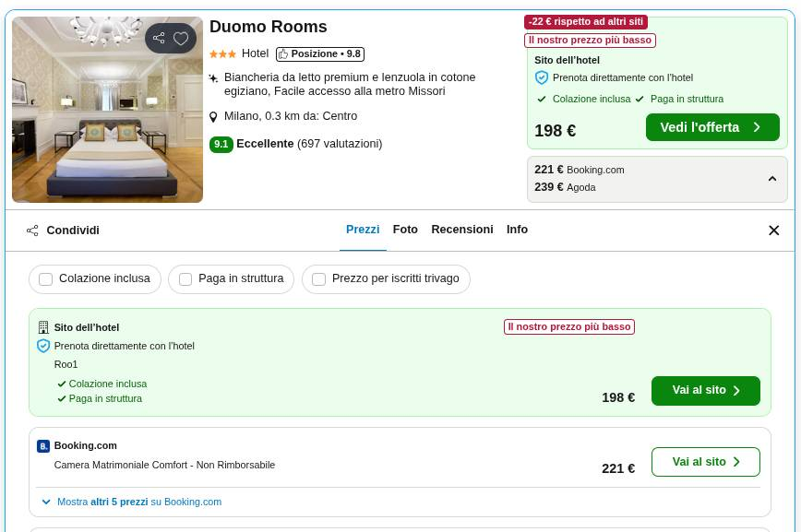The image size is (801, 532).
Task: Click the hotel building icon by Sito dell'hotel
Action: (x=43, y=327)
